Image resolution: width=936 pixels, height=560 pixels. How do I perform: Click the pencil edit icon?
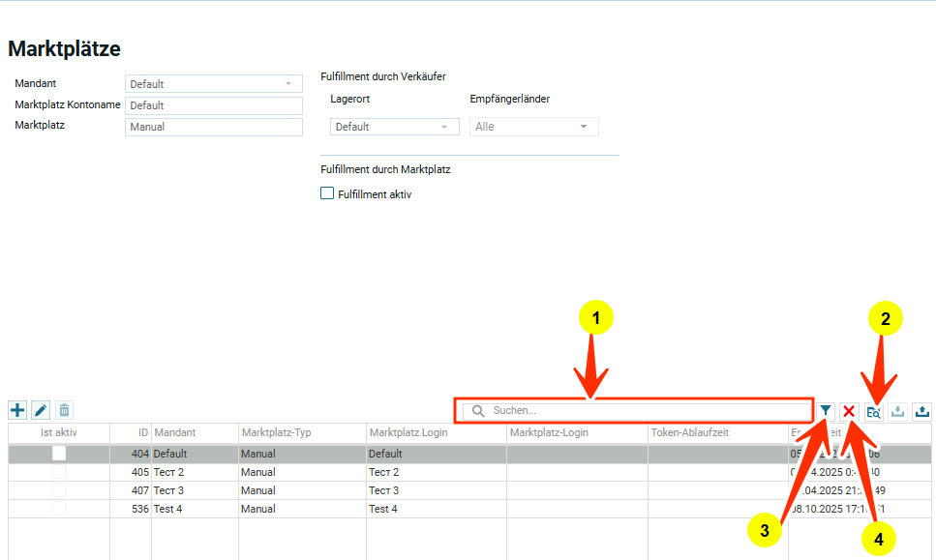(x=41, y=411)
